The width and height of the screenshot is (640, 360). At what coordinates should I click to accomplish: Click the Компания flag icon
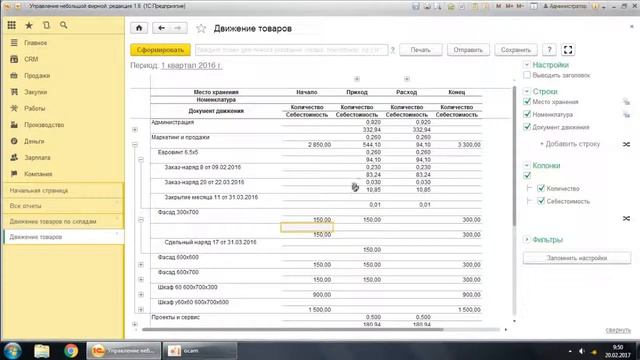14,173
